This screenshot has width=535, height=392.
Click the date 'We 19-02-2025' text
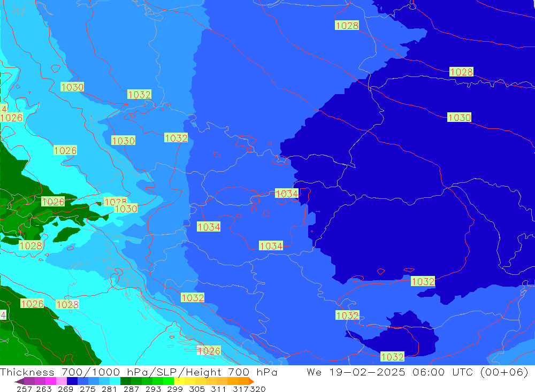356,372
